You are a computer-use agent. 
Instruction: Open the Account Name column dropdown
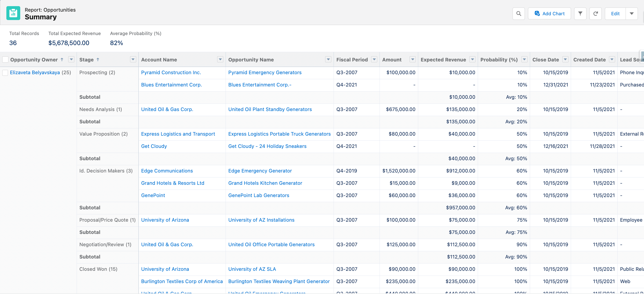click(x=220, y=59)
